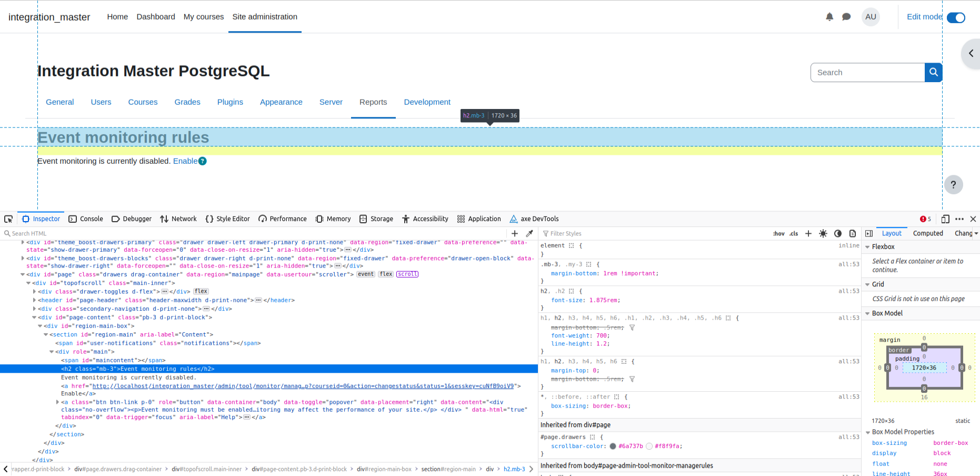The height and width of the screenshot is (476, 980).
Task: Open the Network tab
Action: 178,219
